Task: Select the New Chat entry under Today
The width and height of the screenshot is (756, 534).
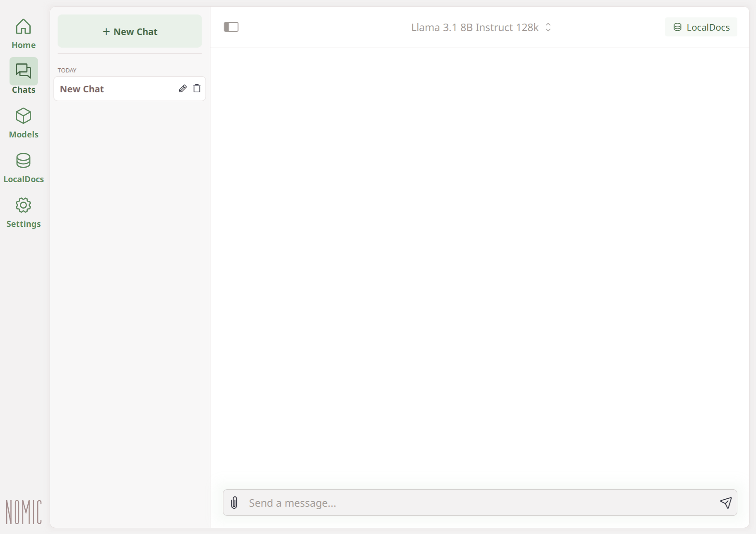Action: click(130, 89)
